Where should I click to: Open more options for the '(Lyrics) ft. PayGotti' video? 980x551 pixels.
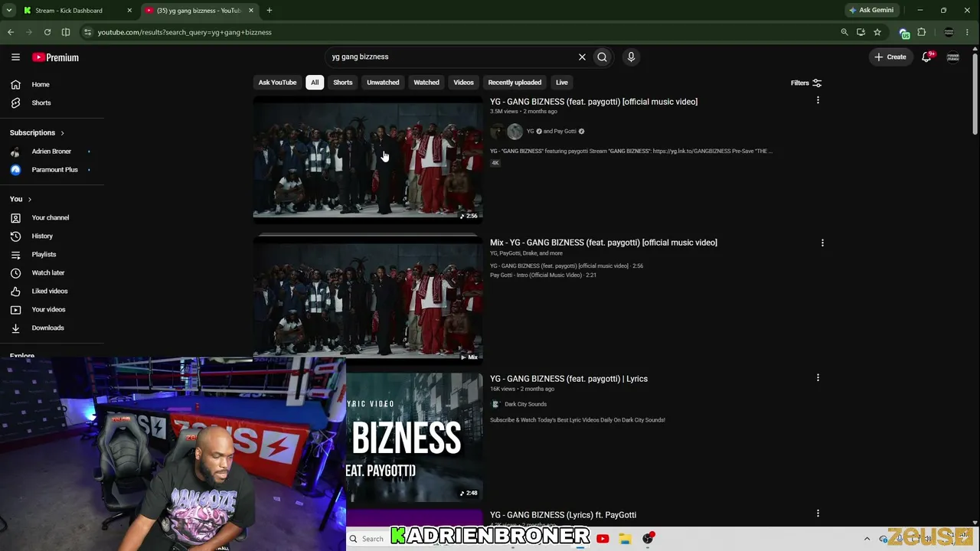point(818,514)
